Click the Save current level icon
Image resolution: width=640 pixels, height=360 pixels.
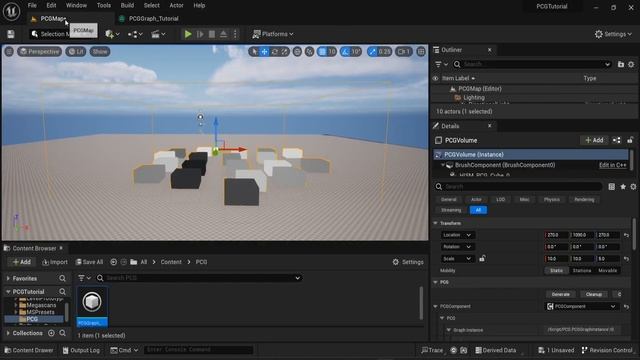(11, 34)
